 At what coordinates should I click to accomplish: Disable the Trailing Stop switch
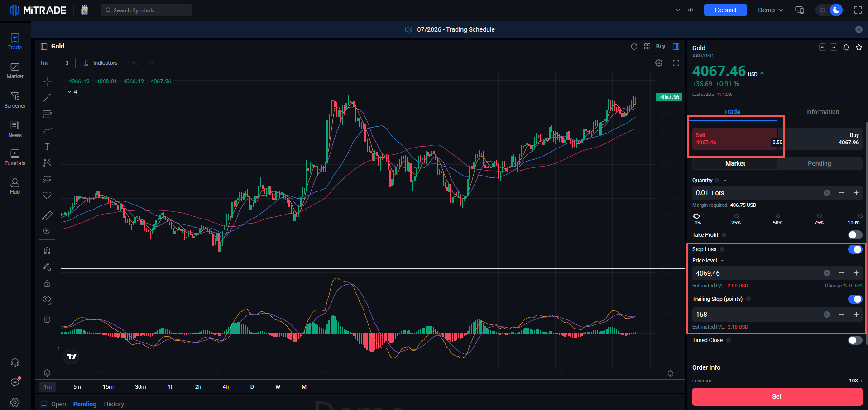(855, 299)
